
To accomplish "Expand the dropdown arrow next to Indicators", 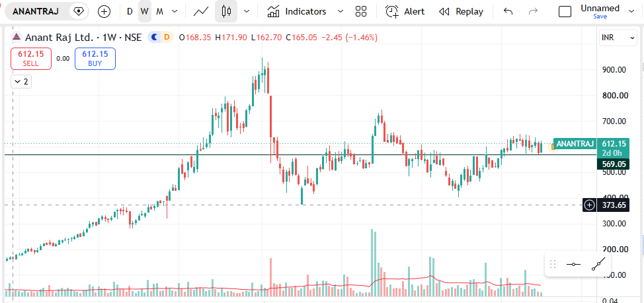I will click(x=340, y=11).
